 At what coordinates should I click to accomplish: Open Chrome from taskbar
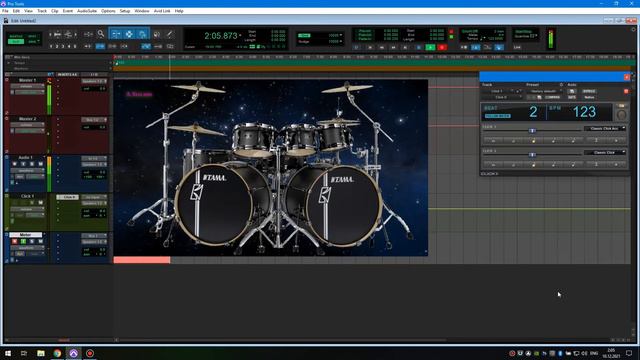57,353
